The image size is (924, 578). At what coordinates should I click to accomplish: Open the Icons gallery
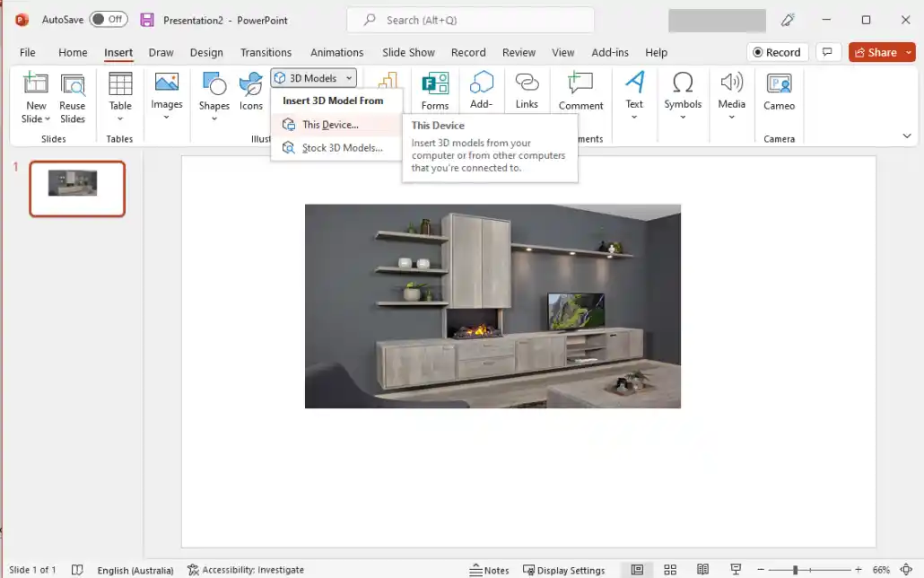coord(251,92)
